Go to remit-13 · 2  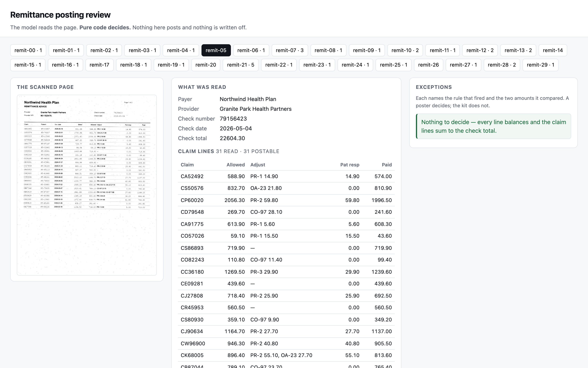pos(518,50)
